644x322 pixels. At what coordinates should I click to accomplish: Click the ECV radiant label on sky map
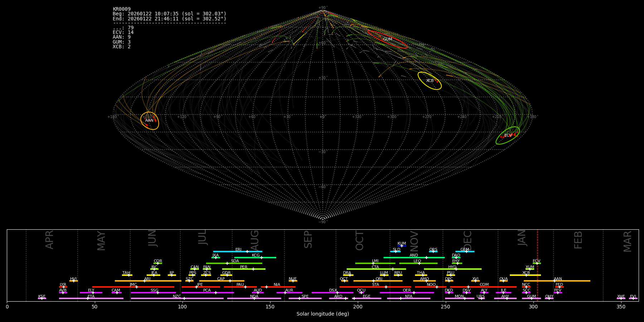point(508,136)
